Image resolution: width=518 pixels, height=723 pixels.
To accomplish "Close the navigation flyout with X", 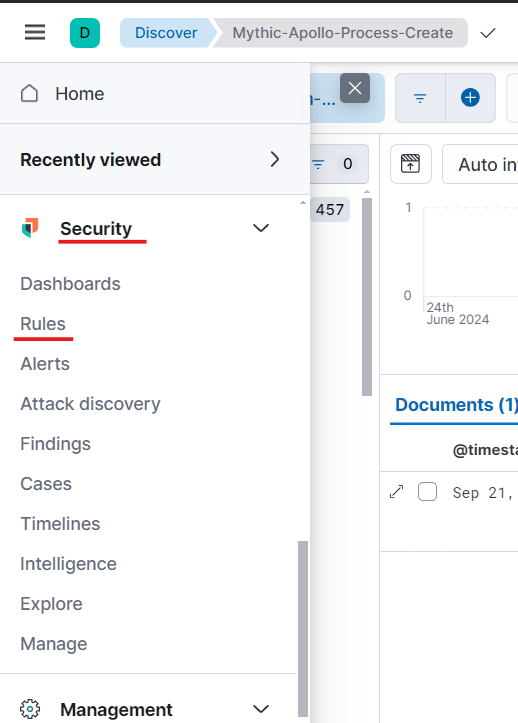I will point(355,88).
